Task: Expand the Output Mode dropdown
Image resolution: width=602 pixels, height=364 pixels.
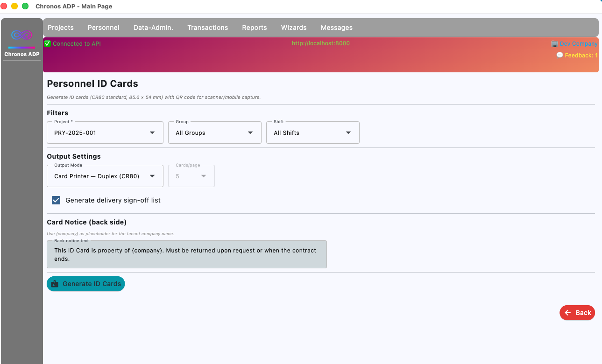Action: tap(105, 176)
